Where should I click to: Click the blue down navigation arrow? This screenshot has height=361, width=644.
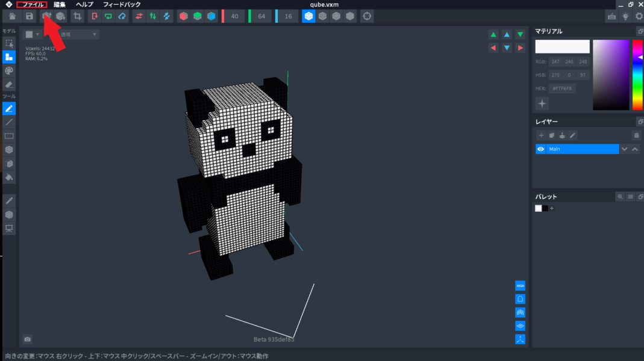507,48
